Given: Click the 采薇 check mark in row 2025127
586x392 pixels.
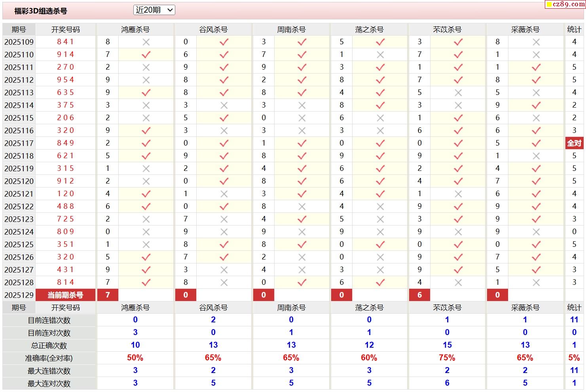Looking at the screenshot, I should (x=536, y=270).
